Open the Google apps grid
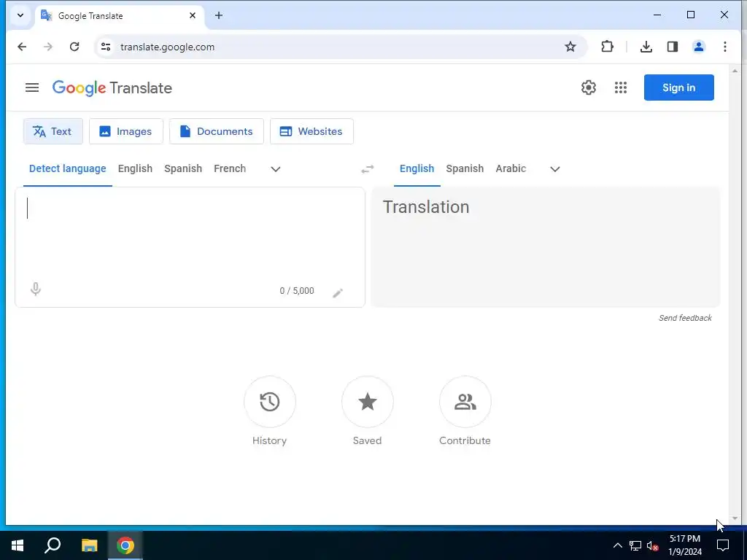Screen dimensions: 747x560 (620, 87)
